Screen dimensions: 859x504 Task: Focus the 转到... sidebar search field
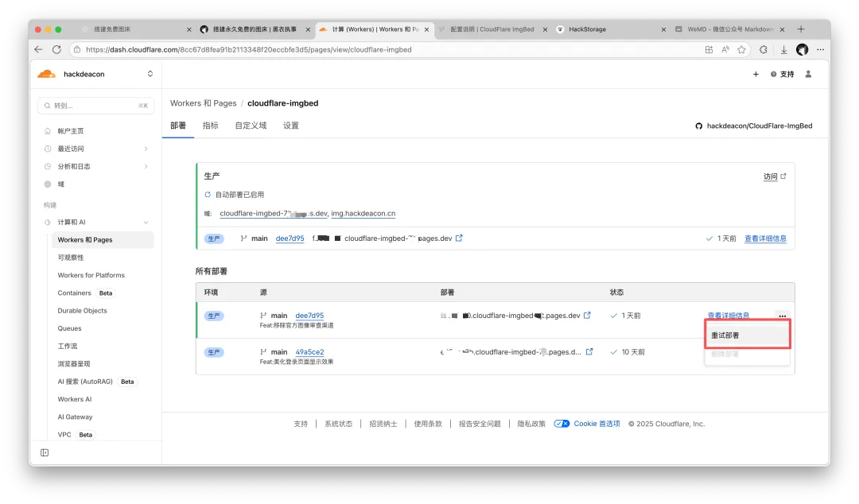pos(96,105)
